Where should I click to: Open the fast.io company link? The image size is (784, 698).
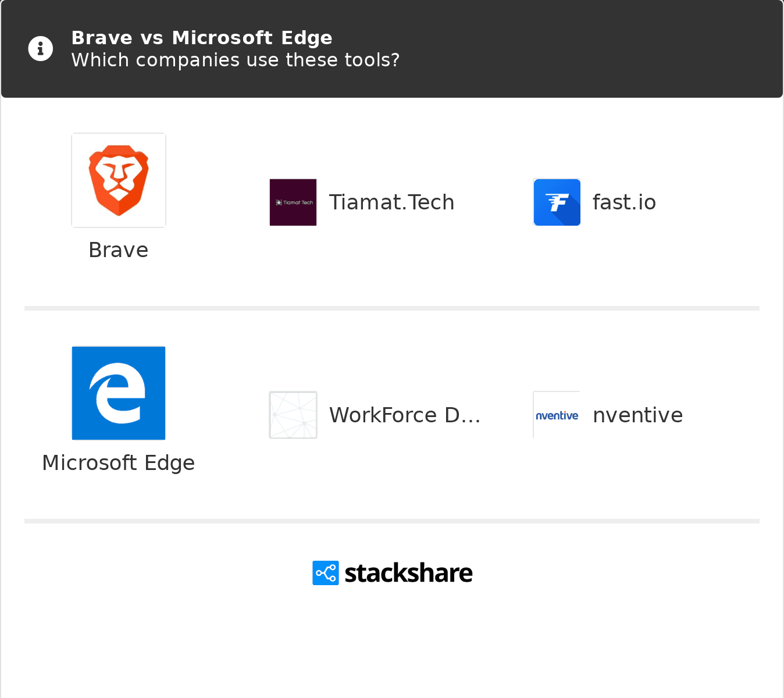click(x=624, y=202)
